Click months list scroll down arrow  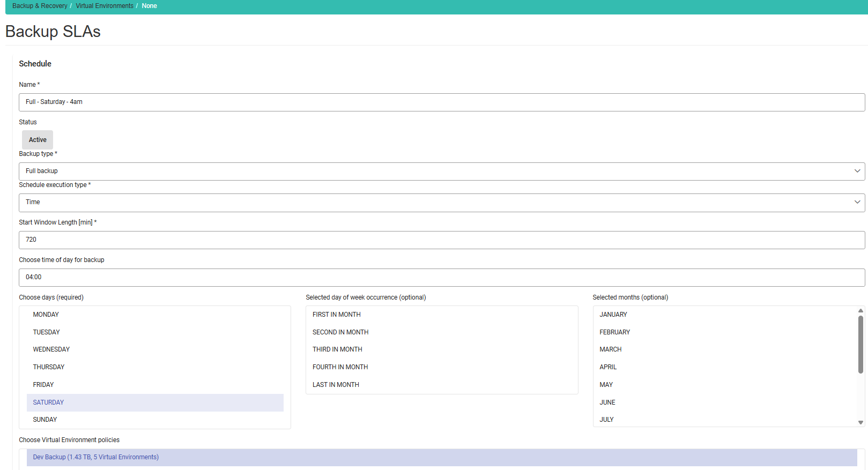coord(860,422)
